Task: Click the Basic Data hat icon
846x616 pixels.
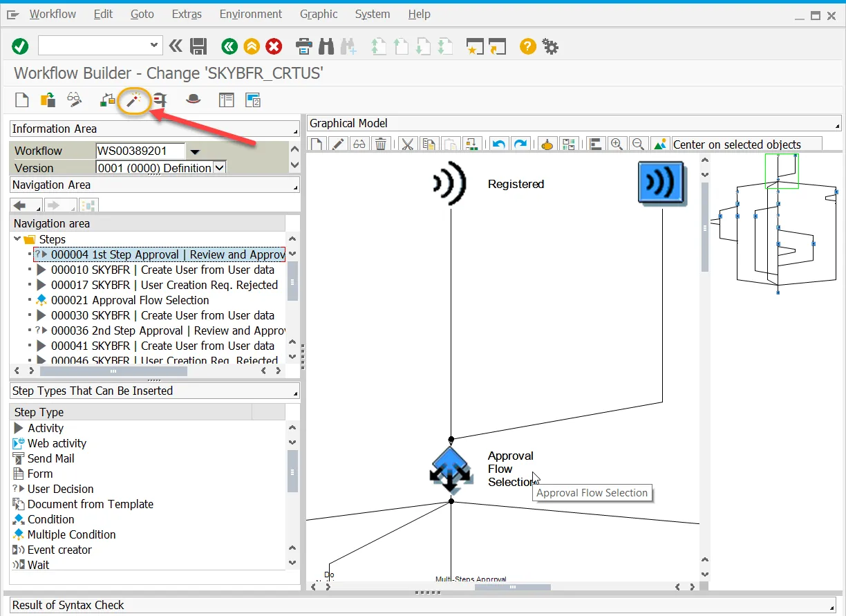Action: coord(194,100)
